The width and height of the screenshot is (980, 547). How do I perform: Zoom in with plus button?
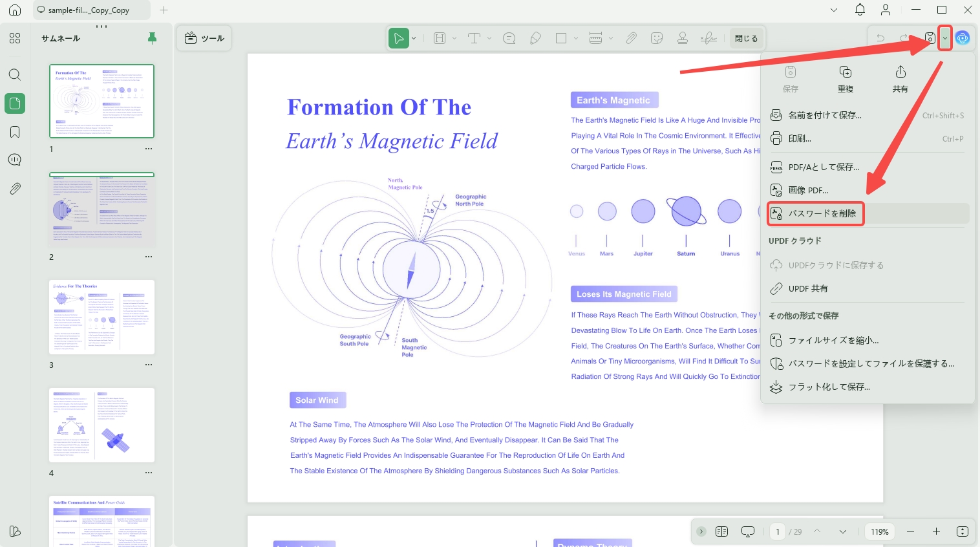pyautogui.click(x=936, y=531)
